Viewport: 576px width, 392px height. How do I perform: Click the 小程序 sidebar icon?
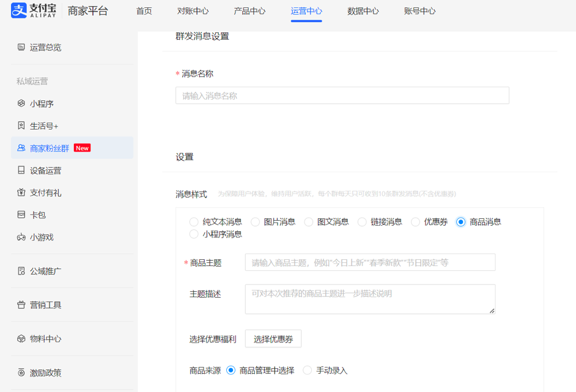point(21,103)
